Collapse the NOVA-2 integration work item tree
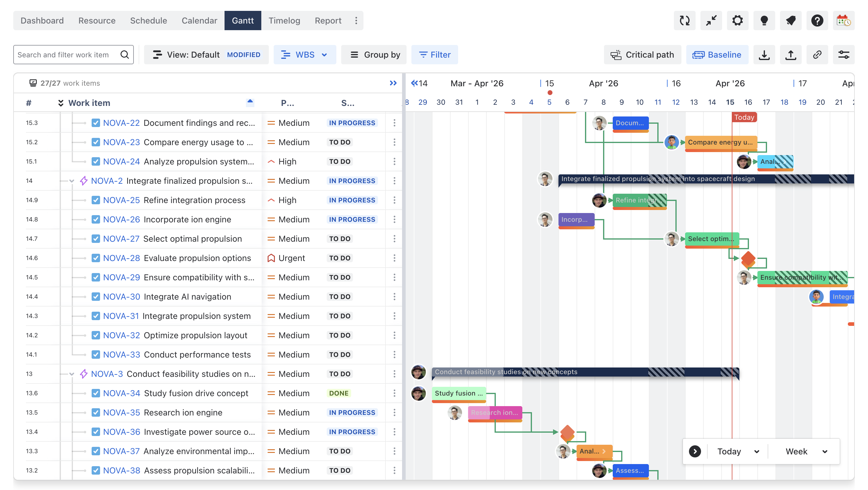868x490 pixels. 71,181
